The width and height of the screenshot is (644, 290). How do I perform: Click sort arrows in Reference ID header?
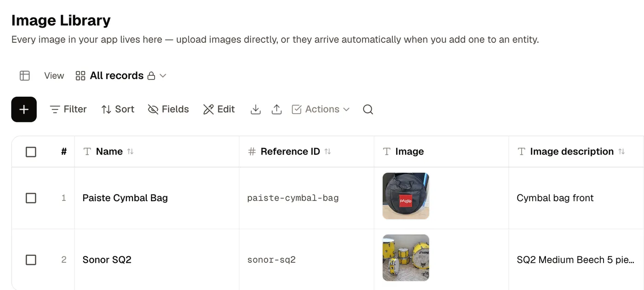(x=328, y=151)
